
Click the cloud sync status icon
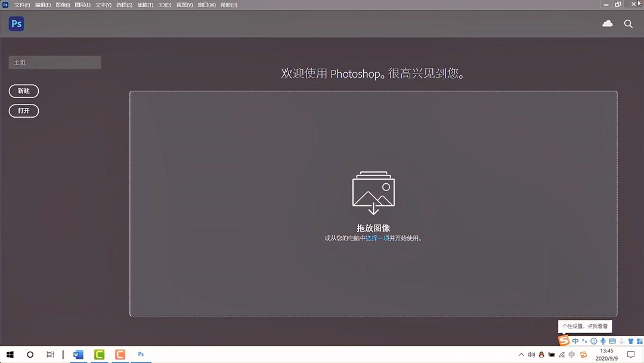(x=607, y=24)
